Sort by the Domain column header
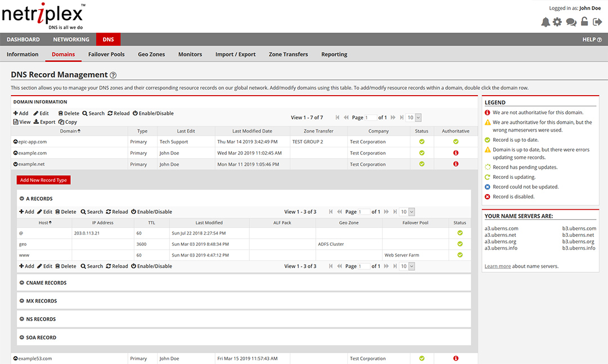This screenshot has width=608, height=364. (x=70, y=131)
